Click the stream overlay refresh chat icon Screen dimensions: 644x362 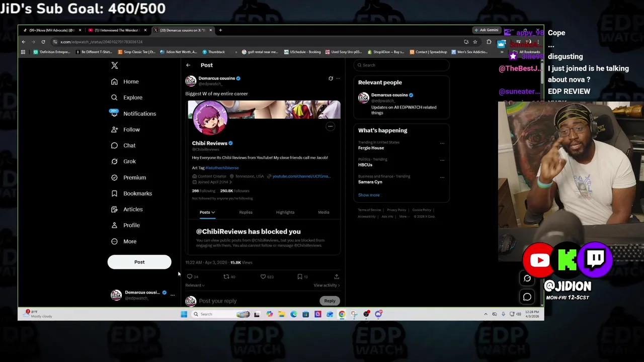527,279
